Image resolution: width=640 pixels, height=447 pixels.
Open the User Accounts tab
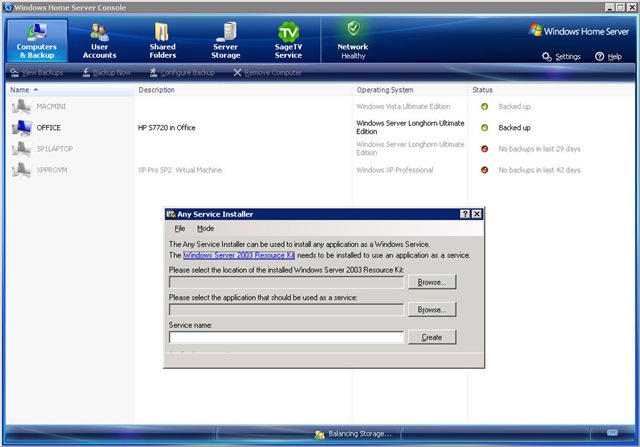tap(99, 40)
